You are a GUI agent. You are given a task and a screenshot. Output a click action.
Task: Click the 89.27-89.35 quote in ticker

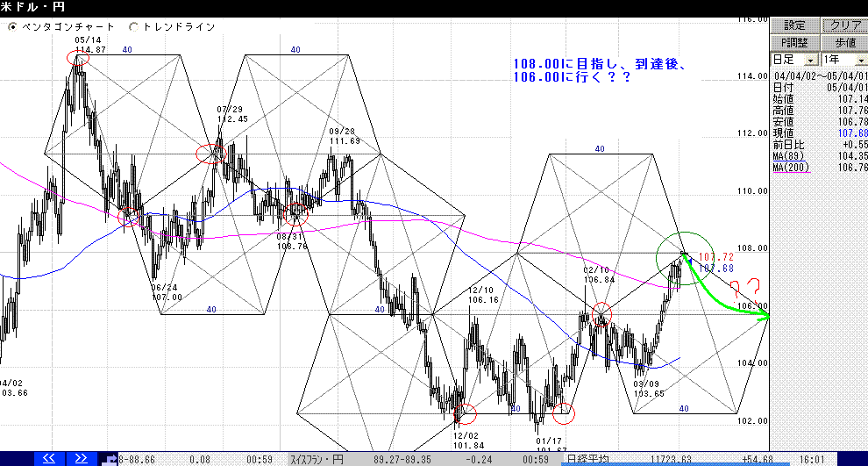pos(402,460)
